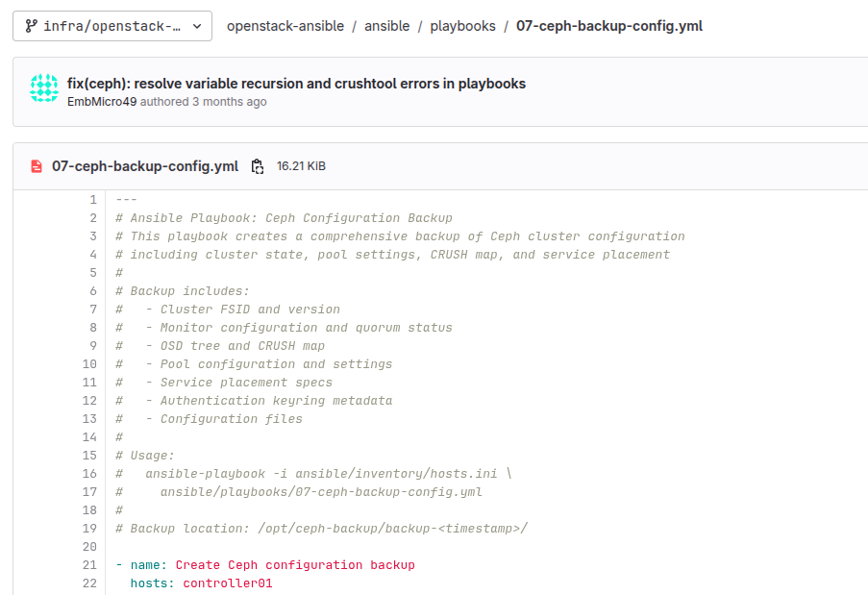The height and width of the screenshot is (595, 868).
Task: Click the hosts: controller01 code line
Action: point(202,583)
